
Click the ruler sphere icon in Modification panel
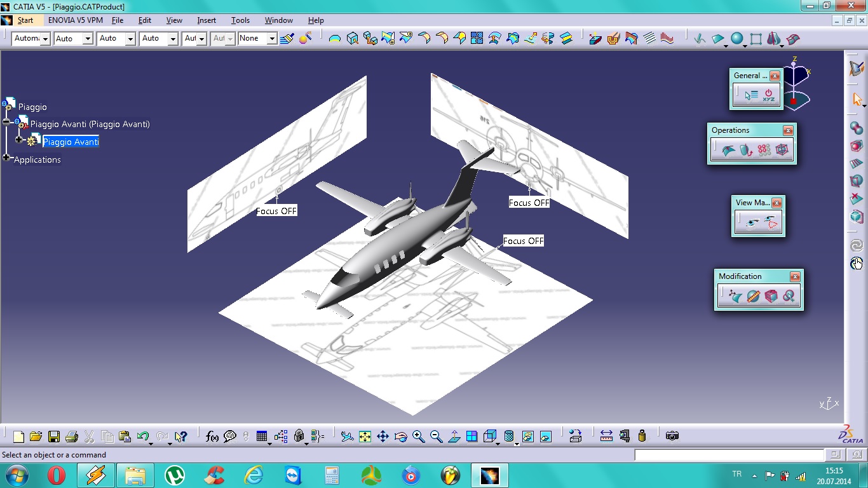coord(753,296)
